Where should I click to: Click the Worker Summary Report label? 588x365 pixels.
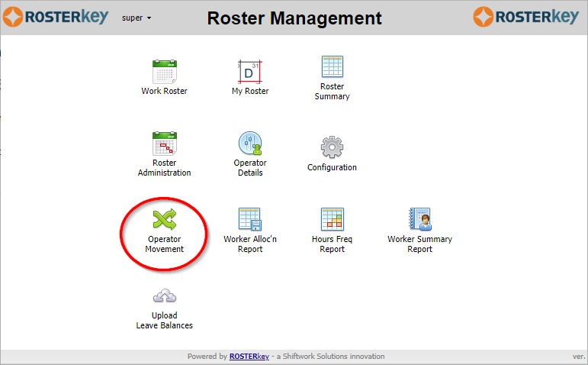420,244
